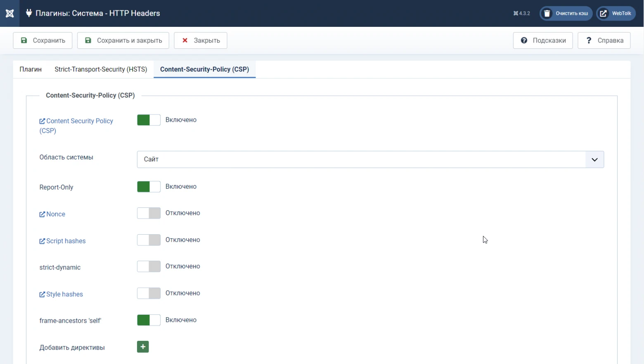Image resolution: width=644 pixels, height=364 pixels.
Task: Click the trash icon in Очистить кэш
Action: click(547, 13)
